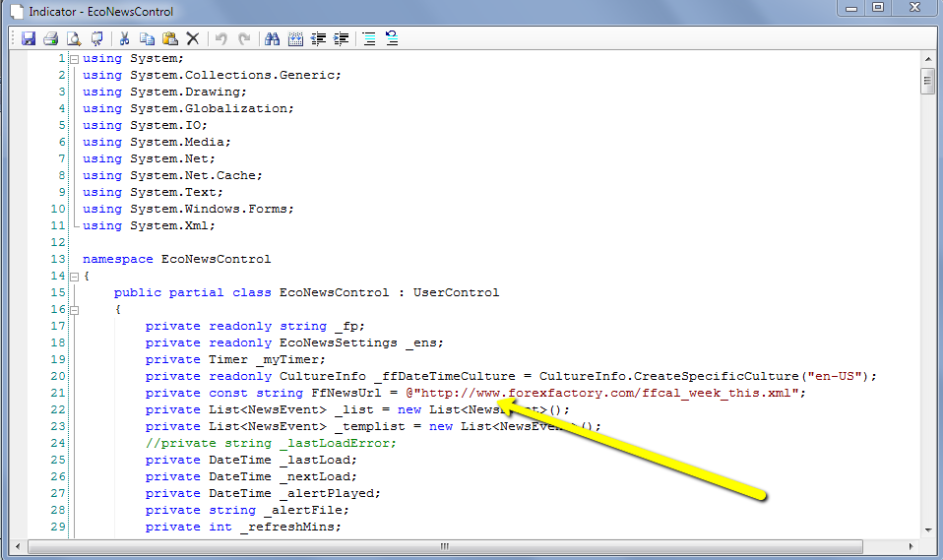Click the vertical scrollbar up arrow
This screenshot has height=560, width=943.
(x=928, y=60)
